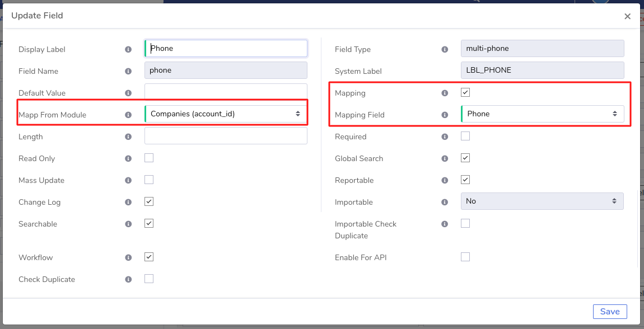Click into the Default Value input
Viewport: 644px width, 329px height.
[x=226, y=92]
